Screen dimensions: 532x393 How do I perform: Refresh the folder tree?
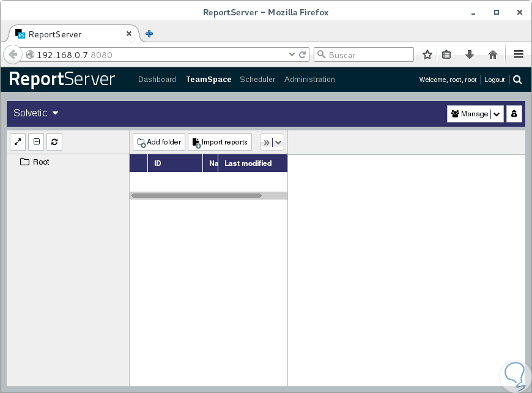pos(54,141)
